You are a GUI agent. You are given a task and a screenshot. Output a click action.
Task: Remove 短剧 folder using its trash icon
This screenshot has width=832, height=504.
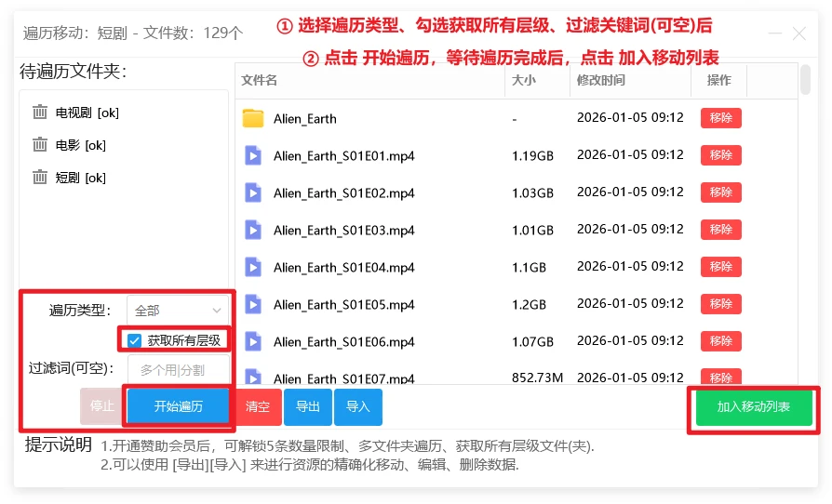(40, 178)
